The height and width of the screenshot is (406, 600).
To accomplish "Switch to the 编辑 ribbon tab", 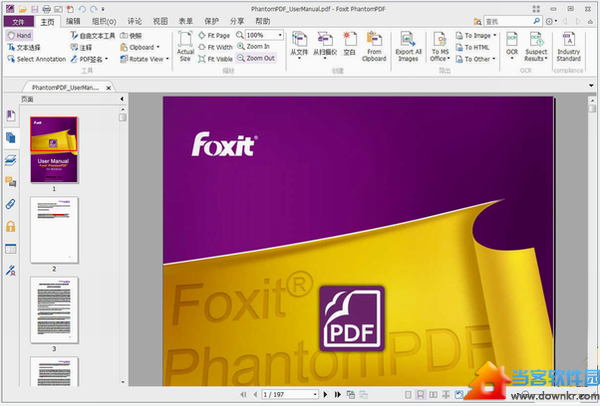I will click(73, 21).
